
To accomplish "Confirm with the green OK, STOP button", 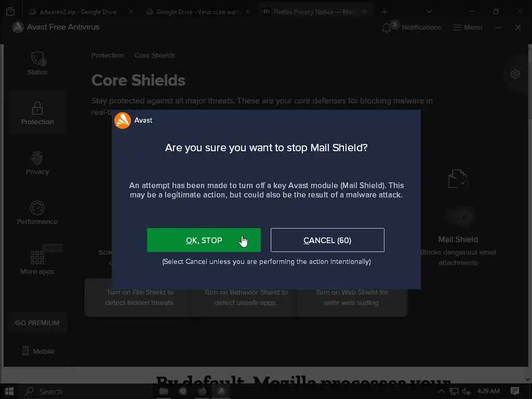I will tap(204, 240).
